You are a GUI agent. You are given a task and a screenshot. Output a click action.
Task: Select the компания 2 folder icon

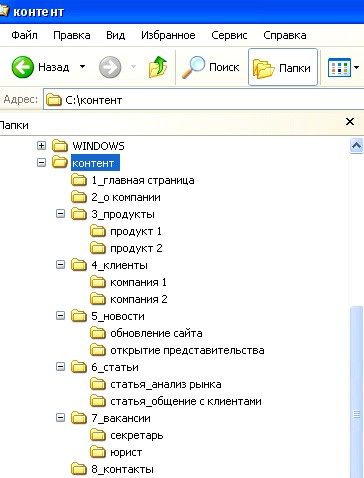tap(98, 299)
